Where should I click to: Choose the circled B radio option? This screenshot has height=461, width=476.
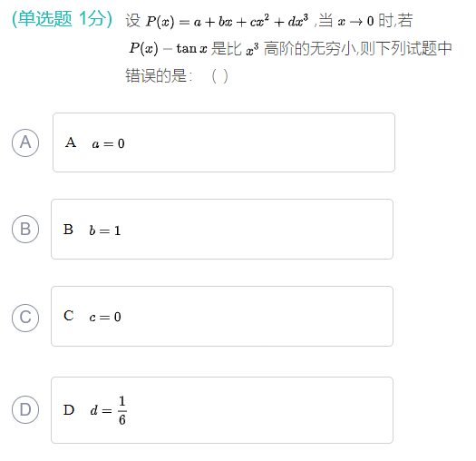tap(25, 229)
